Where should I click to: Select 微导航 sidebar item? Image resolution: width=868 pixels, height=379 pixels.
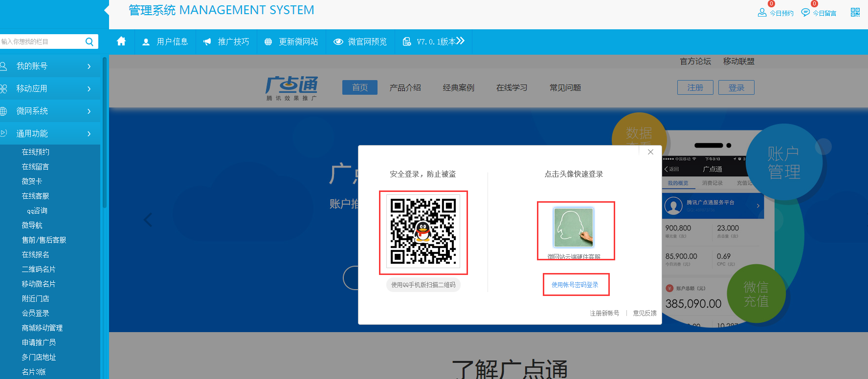(32, 225)
